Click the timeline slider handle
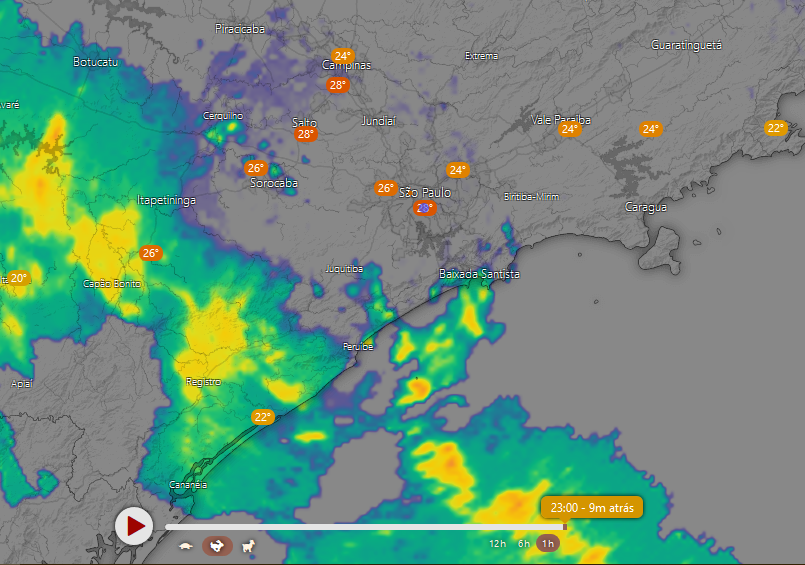 click(x=565, y=527)
